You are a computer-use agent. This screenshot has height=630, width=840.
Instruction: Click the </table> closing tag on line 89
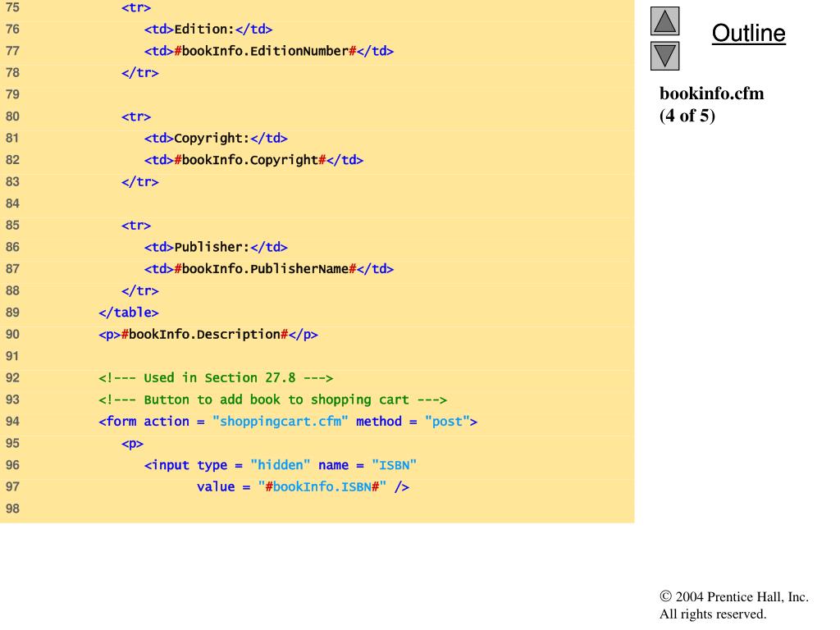129,313
